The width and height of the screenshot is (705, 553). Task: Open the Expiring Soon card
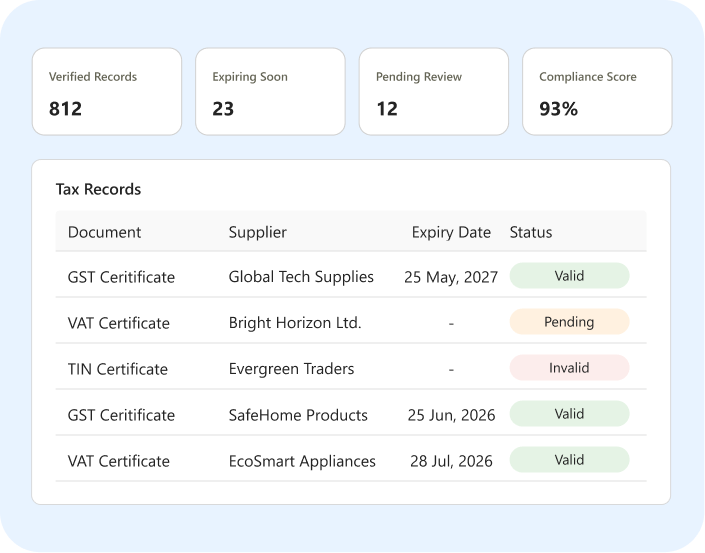(x=270, y=92)
